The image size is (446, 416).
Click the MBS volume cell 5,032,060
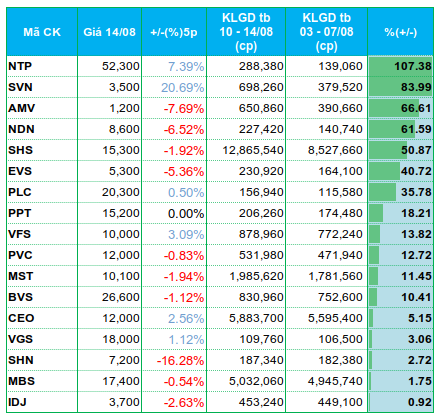(246, 381)
